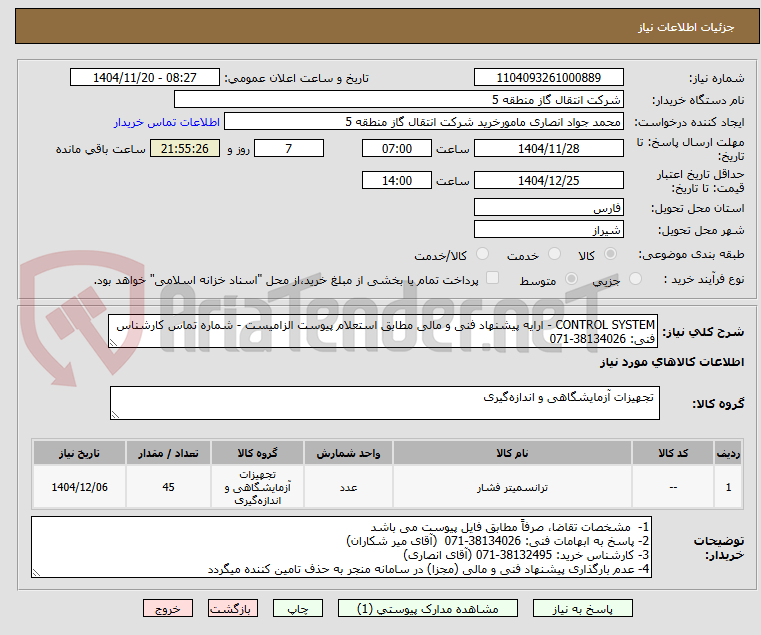
Task: Click the quantity cell 45
Action: click(x=168, y=487)
